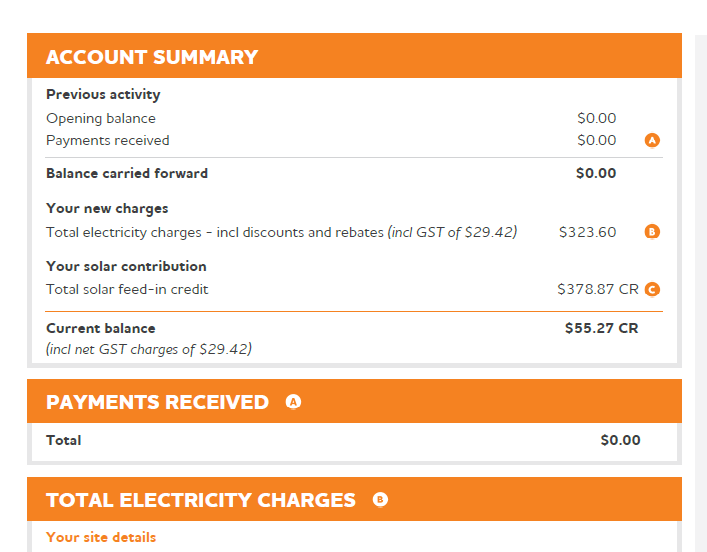Click the B badge in Total Electricity Charges header
Image resolution: width=707 pixels, height=552 pixels.
point(380,500)
